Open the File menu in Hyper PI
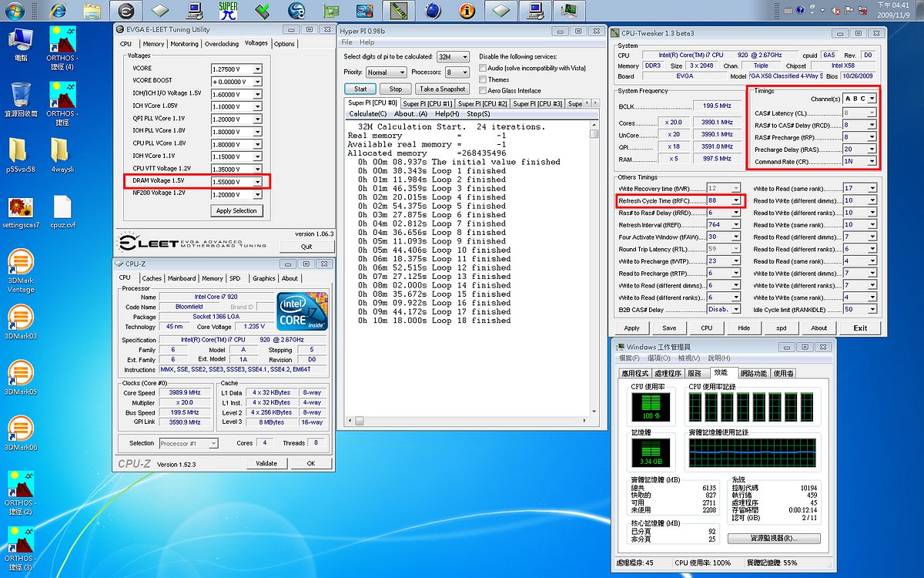This screenshot has width=924, height=578. pyautogui.click(x=346, y=42)
